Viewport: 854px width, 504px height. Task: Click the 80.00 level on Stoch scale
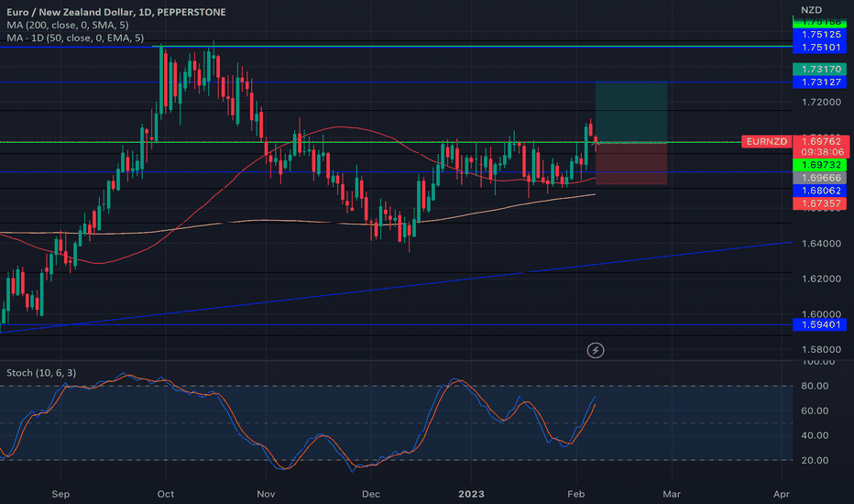(x=815, y=386)
